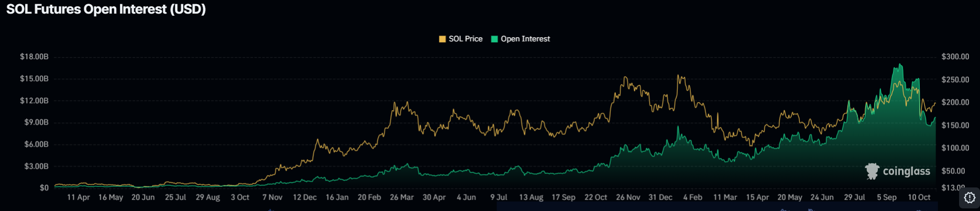
Task: Toggle the SOL Price series label in legend
Action: click(465, 39)
